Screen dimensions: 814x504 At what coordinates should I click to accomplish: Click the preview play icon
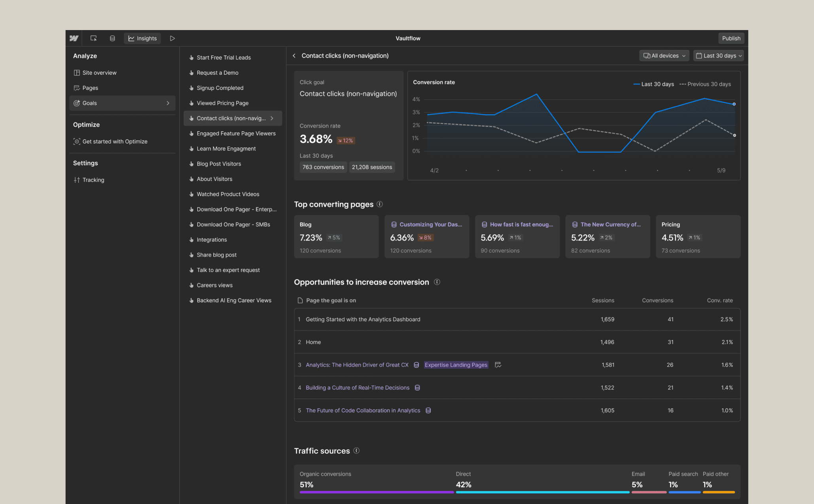(172, 38)
